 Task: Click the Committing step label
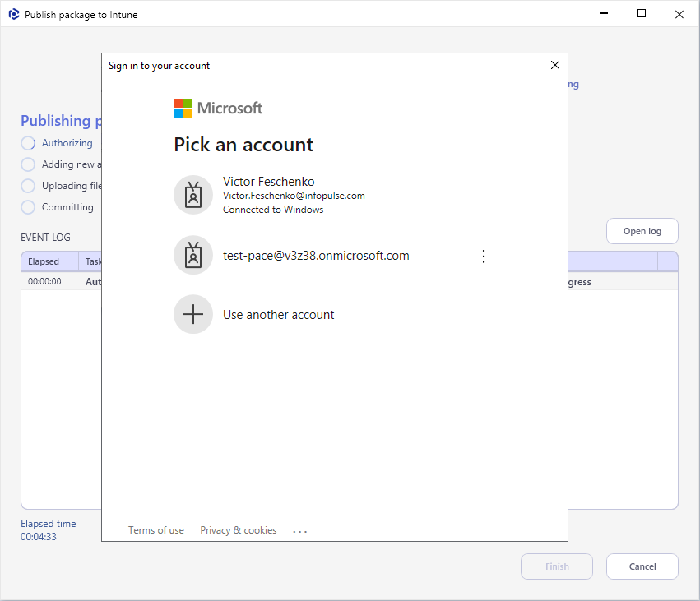tap(67, 207)
